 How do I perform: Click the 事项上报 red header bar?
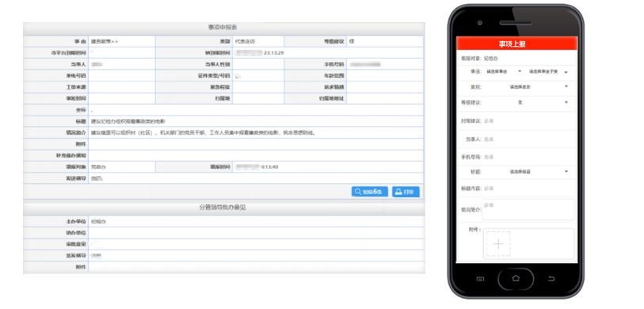point(516,44)
